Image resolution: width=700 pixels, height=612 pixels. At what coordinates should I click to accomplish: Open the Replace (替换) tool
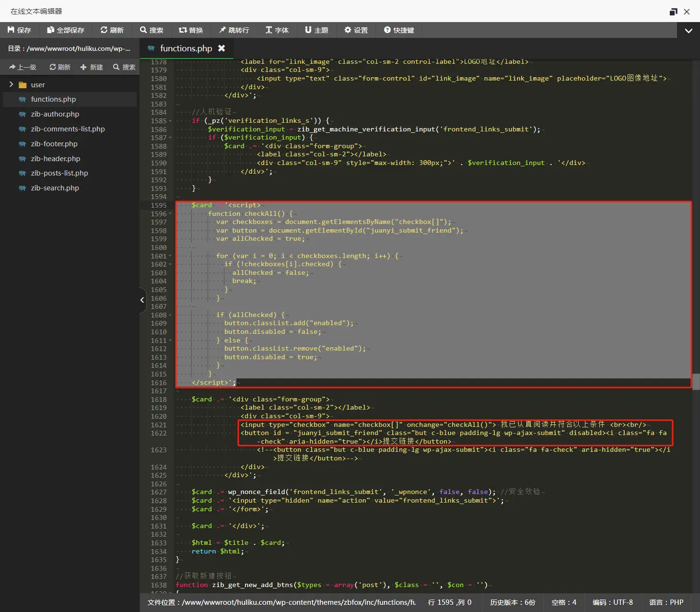(191, 30)
